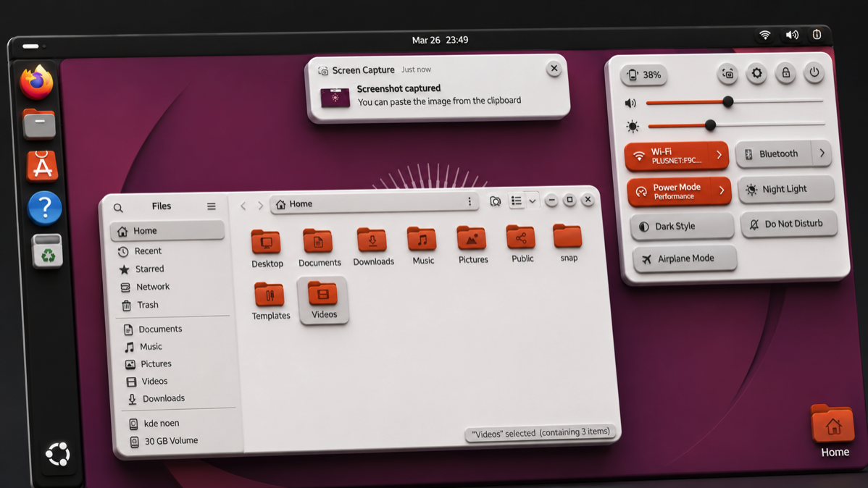This screenshot has height=488, width=868.
Task: Adjust the volume slider
Action: pyautogui.click(x=735, y=101)
